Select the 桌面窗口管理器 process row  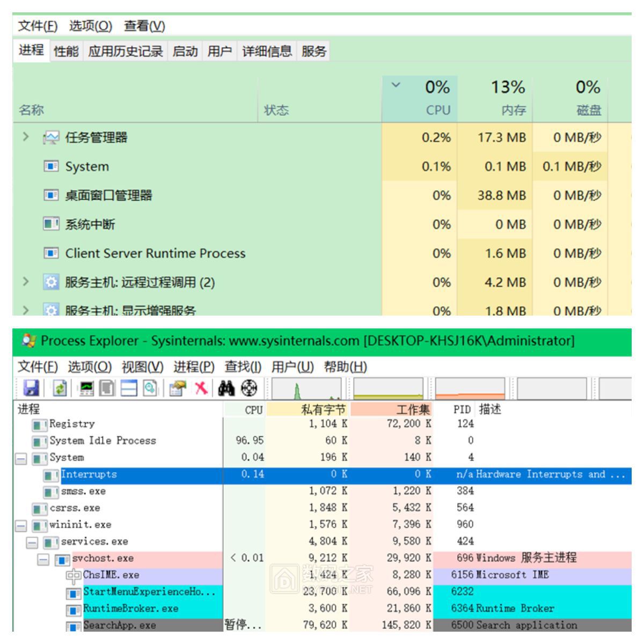point(322,195)
